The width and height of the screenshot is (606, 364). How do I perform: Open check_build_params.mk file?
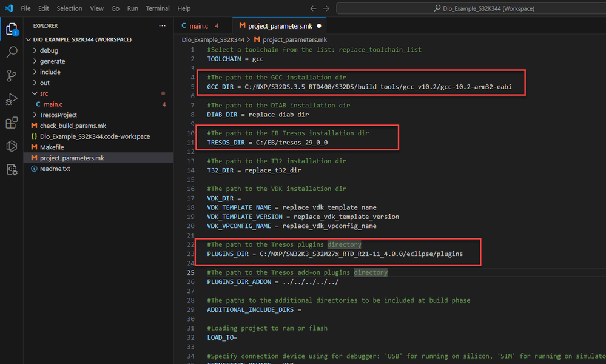click(73, 126)
